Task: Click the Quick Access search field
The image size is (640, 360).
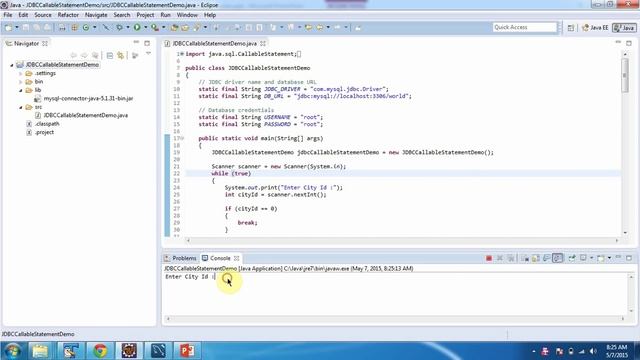Action: pos(524,27)
